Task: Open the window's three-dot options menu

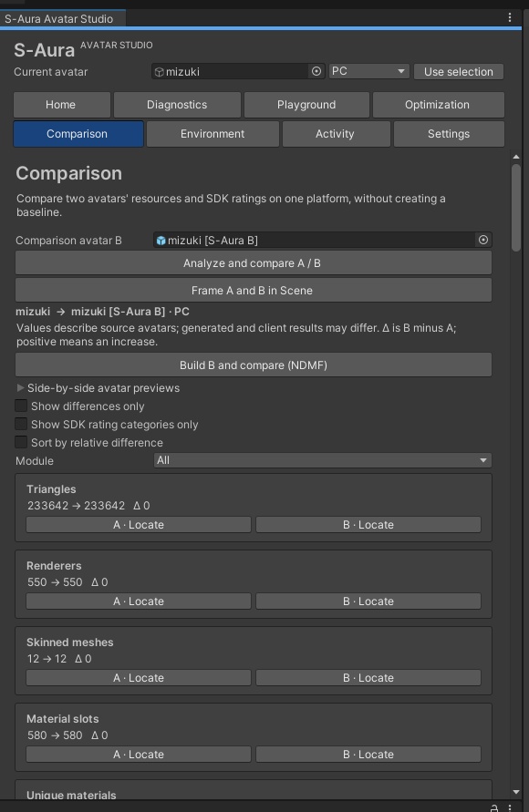Action: [510, 17]
